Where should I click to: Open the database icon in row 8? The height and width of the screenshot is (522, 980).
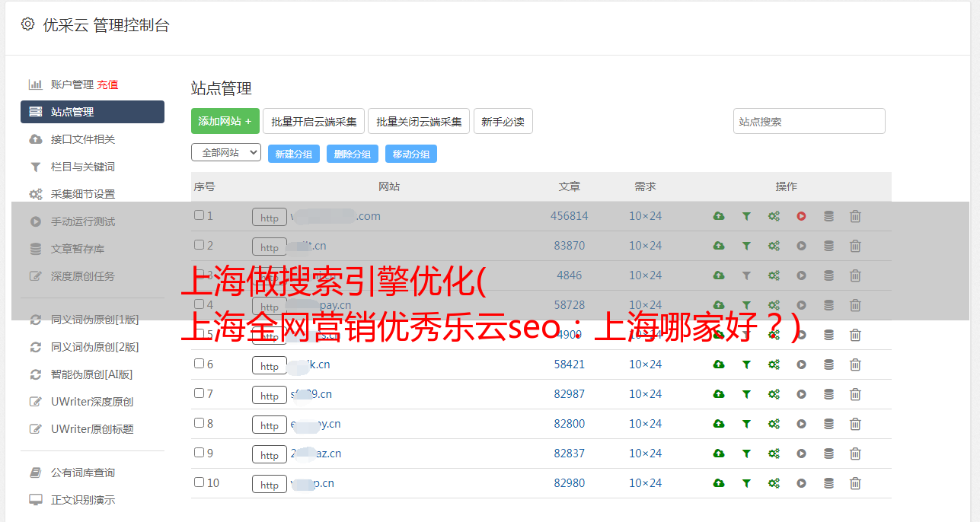click(828, 424)
